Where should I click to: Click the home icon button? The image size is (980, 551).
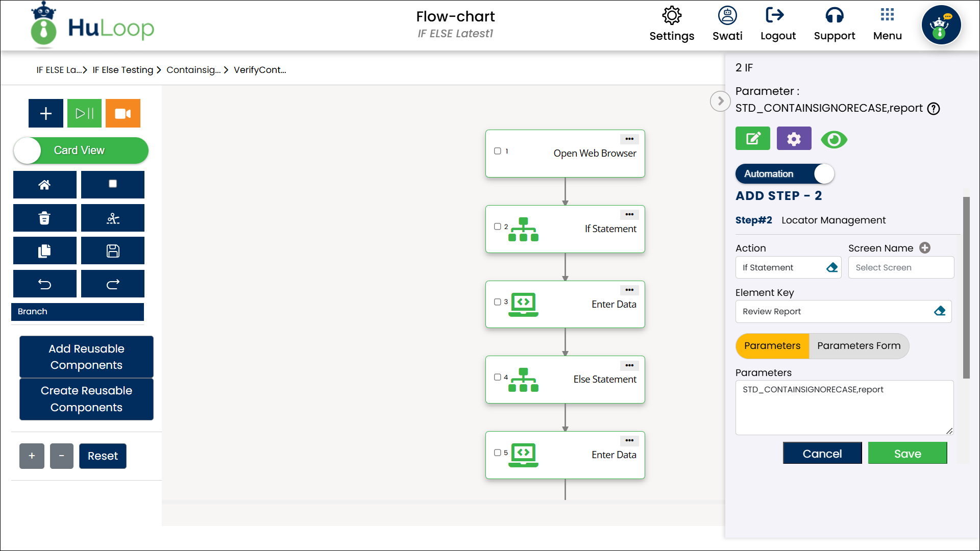point(45,185)
